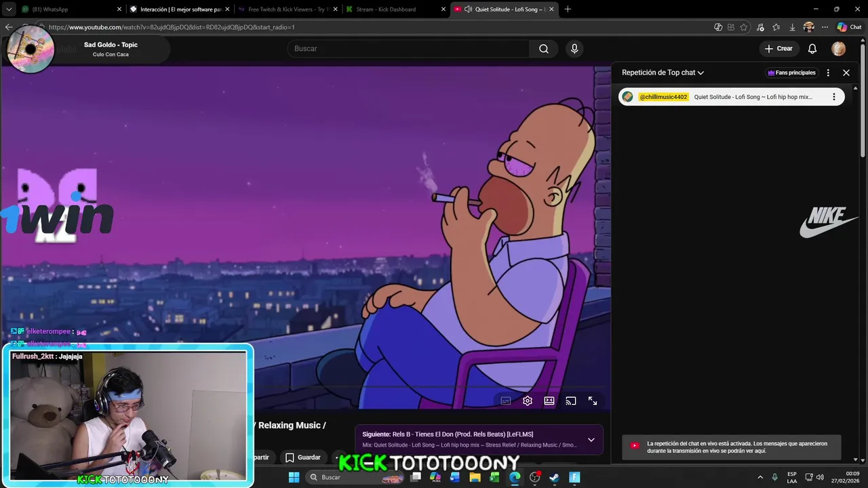868x488 pixels.
Task: Expand the Repetición de Top chat dropdown
Action: 663,73
